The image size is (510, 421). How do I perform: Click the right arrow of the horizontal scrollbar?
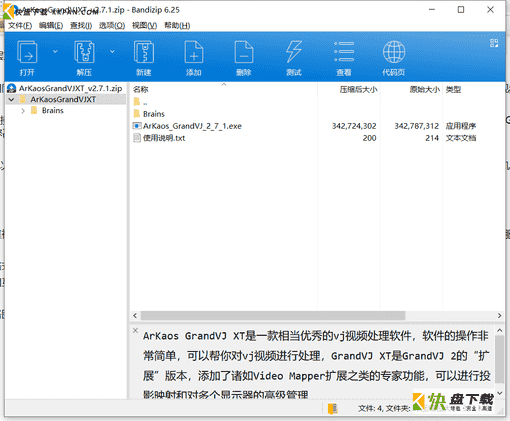499,315
